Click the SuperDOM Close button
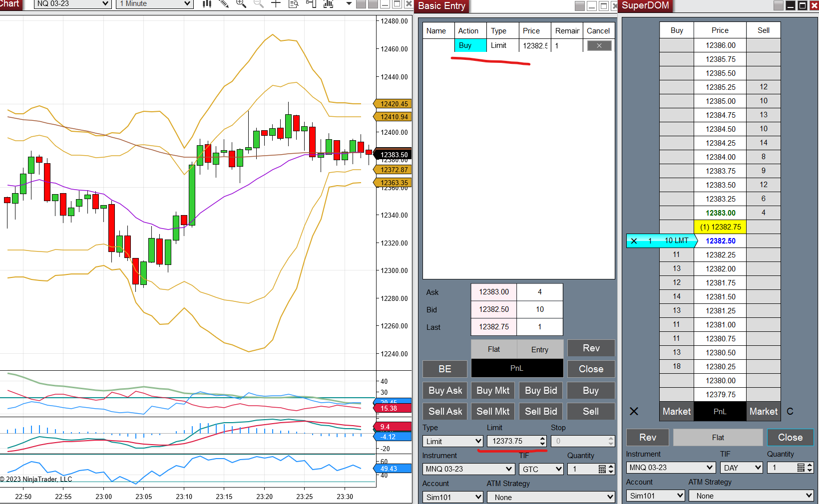Image resolution: width=819 pixels, height=504 pixels. coord(791,437)
